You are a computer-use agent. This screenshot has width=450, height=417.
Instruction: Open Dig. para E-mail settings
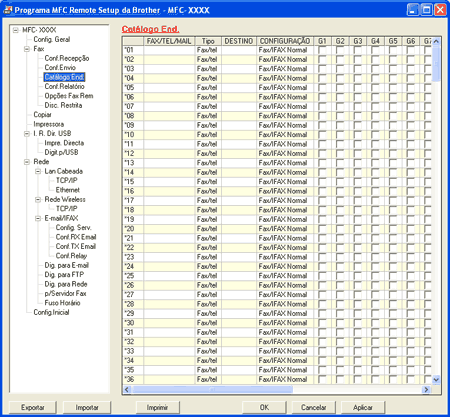pos(67,265)
